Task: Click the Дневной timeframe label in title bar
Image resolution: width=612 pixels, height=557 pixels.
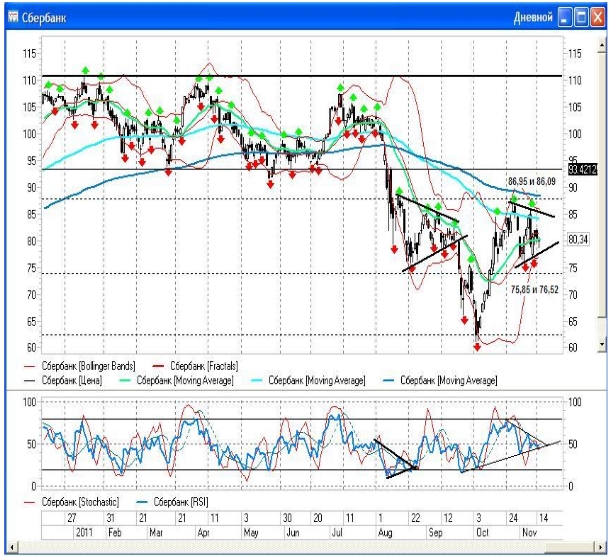Action: coord(533,18)
